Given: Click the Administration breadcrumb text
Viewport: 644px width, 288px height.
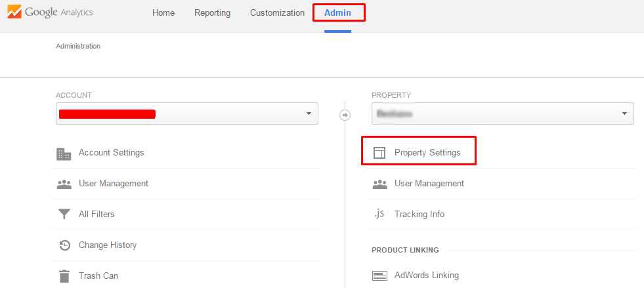Looking at the screenshot, I should click(x=78, y=47).
